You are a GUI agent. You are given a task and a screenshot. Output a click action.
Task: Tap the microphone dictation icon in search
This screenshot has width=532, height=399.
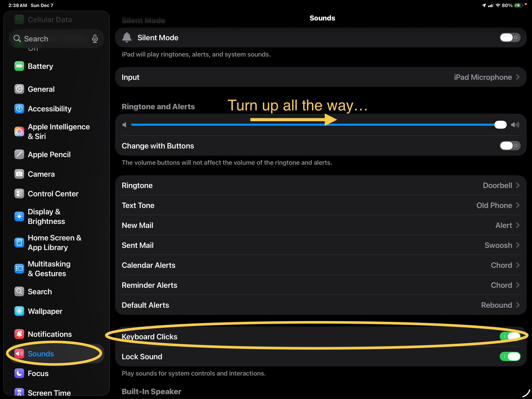(95, 39)
